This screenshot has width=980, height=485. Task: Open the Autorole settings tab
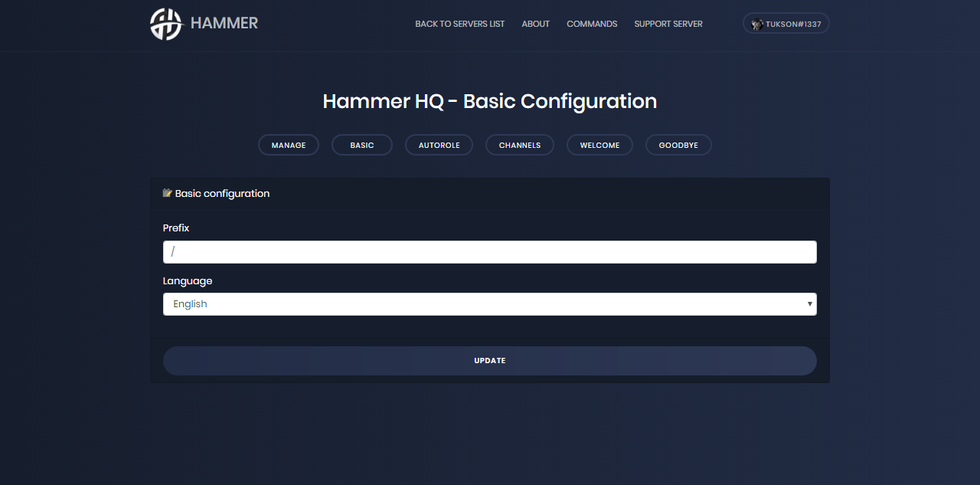(x=439, y=145)
